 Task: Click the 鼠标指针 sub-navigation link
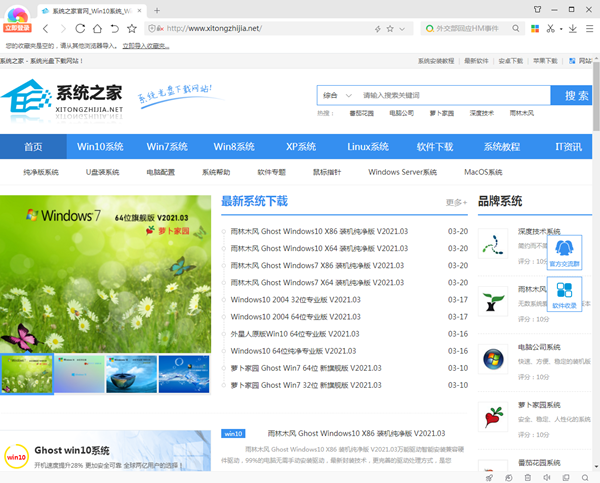(x=327, y=172)
